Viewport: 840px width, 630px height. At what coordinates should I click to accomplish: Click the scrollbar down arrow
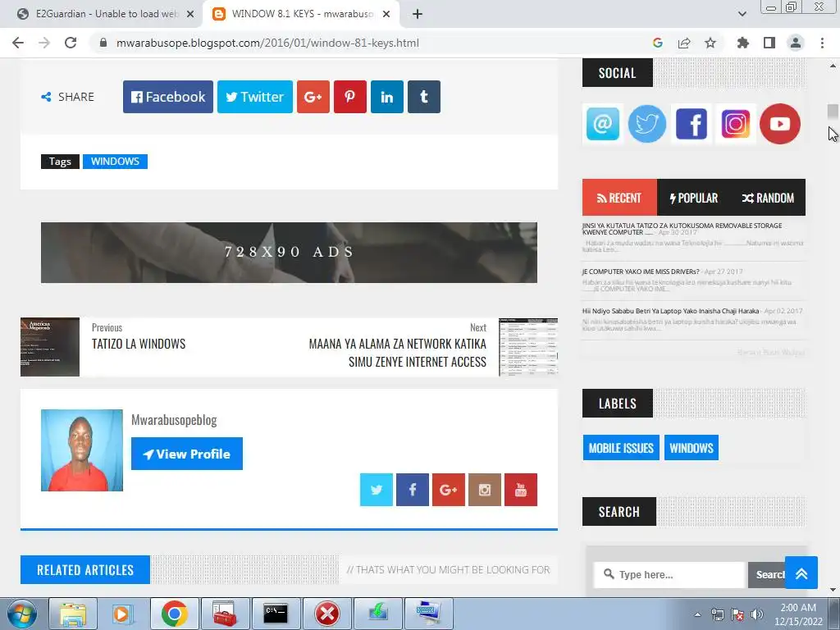833,590
